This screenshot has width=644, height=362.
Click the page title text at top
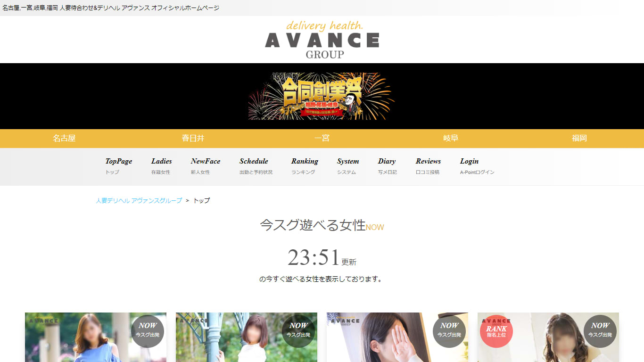pyautogui.click(x=111, y=8)
